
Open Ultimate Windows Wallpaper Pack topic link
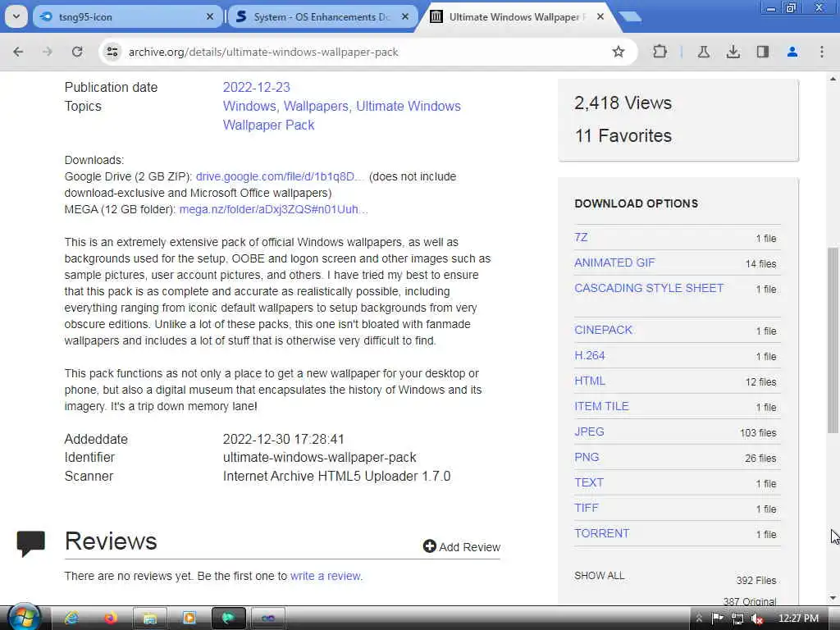click(342, 116)
